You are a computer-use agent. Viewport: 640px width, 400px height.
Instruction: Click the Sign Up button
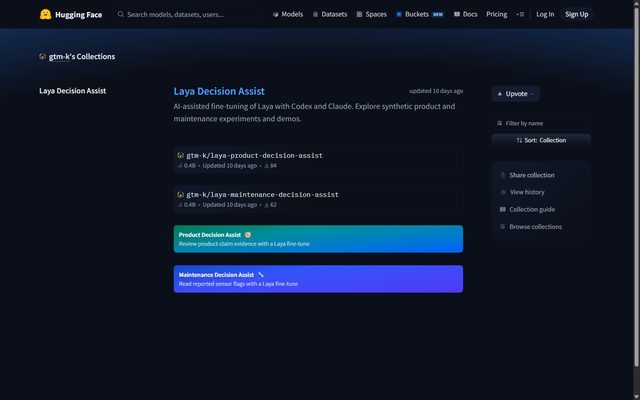pos(576,14)
